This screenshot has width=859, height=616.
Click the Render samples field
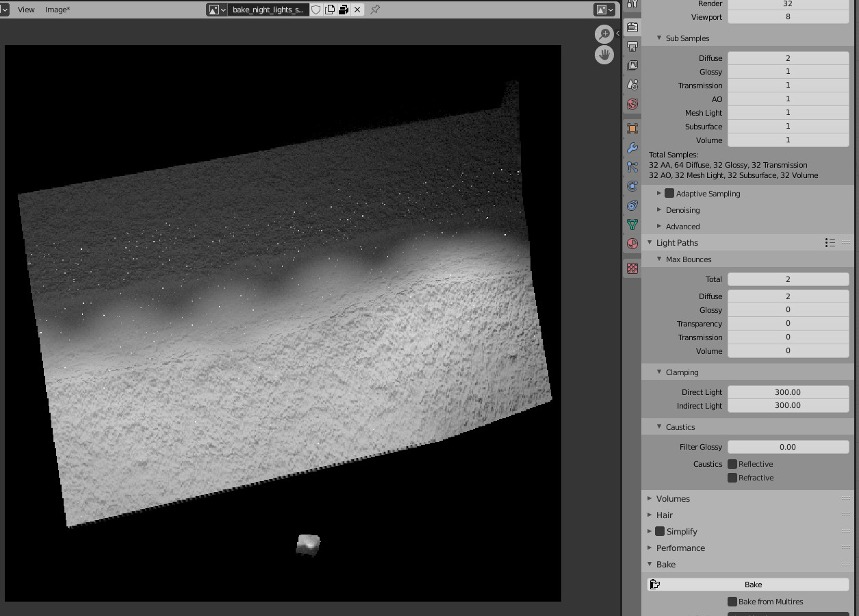pos(789,4)
